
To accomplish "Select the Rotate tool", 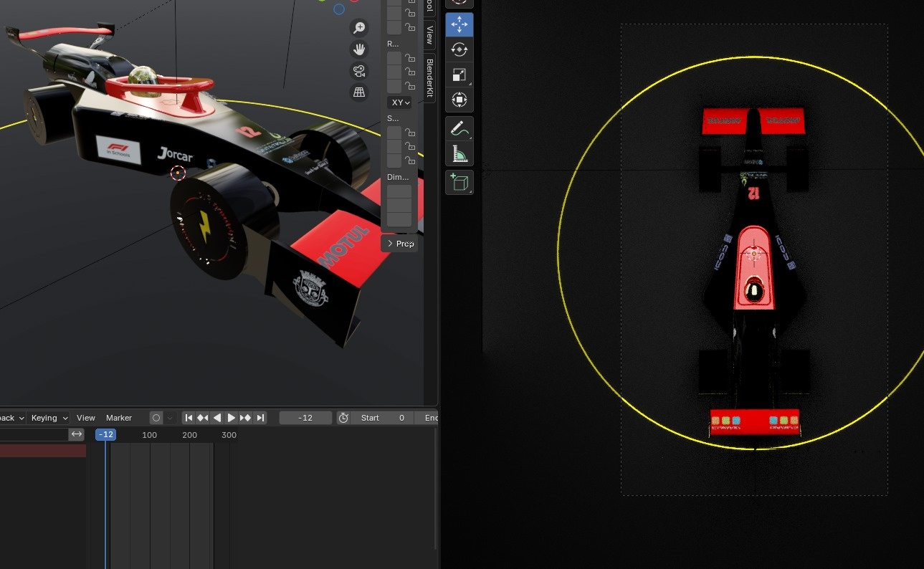I will (459, 49).
